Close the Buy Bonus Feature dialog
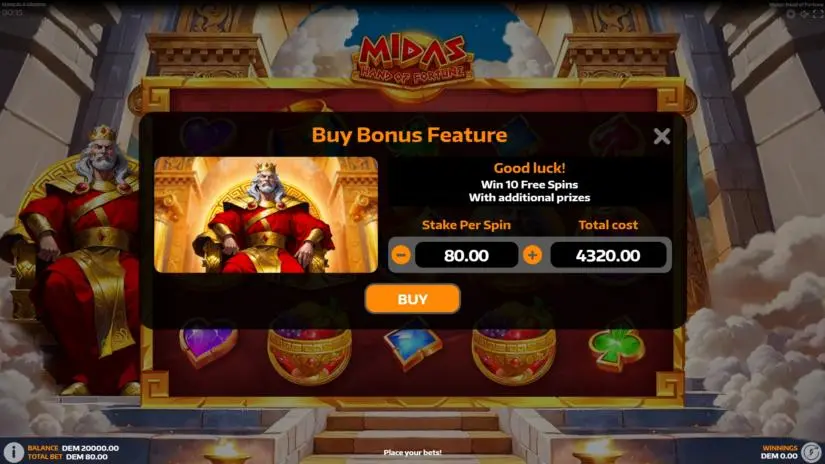 [x=661, y=136]
